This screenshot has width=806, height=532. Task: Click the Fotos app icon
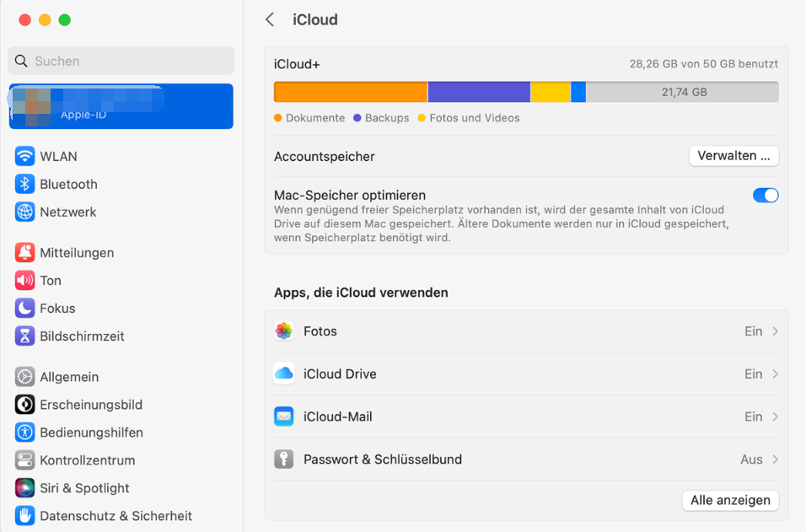pos(283,330)
